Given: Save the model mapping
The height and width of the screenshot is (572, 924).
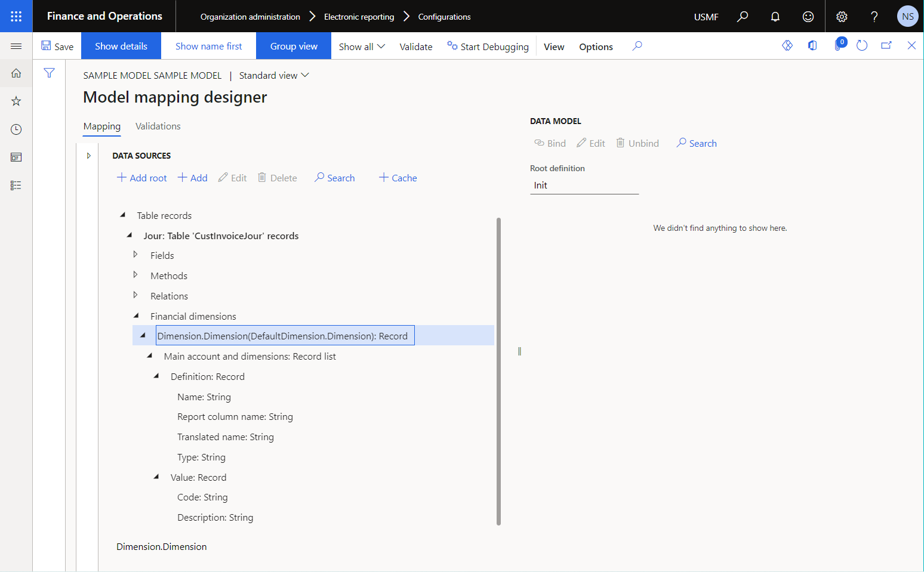Looking at the screenshot, I should pos(57,46).
